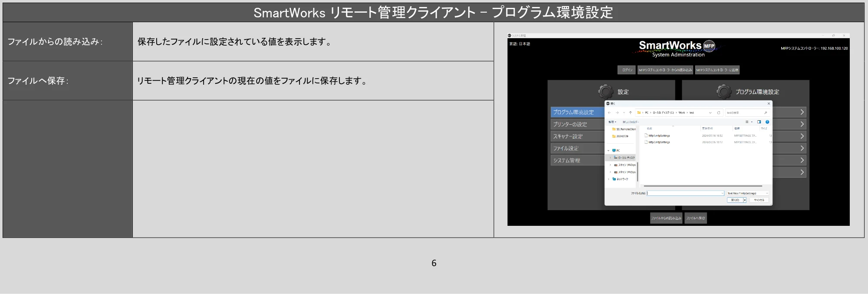The width and height of the screenshot is (868, 294).
Task: Close the open-file dialog
Action: click(769, 103)
